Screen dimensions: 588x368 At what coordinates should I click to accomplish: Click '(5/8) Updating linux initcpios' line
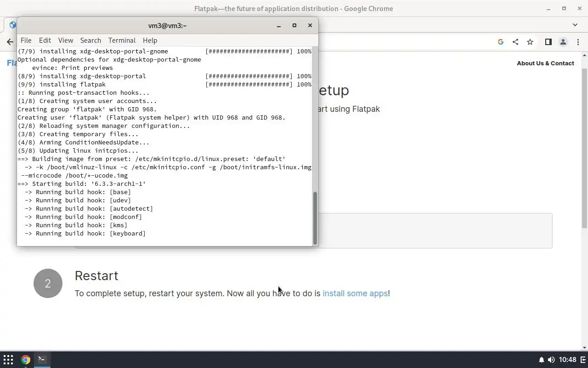78,151
